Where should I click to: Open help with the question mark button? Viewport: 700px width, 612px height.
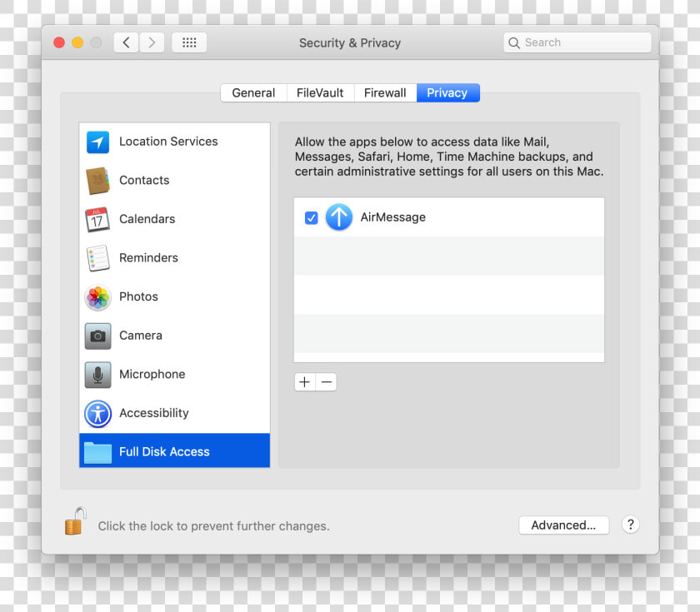tap(630, 525)
